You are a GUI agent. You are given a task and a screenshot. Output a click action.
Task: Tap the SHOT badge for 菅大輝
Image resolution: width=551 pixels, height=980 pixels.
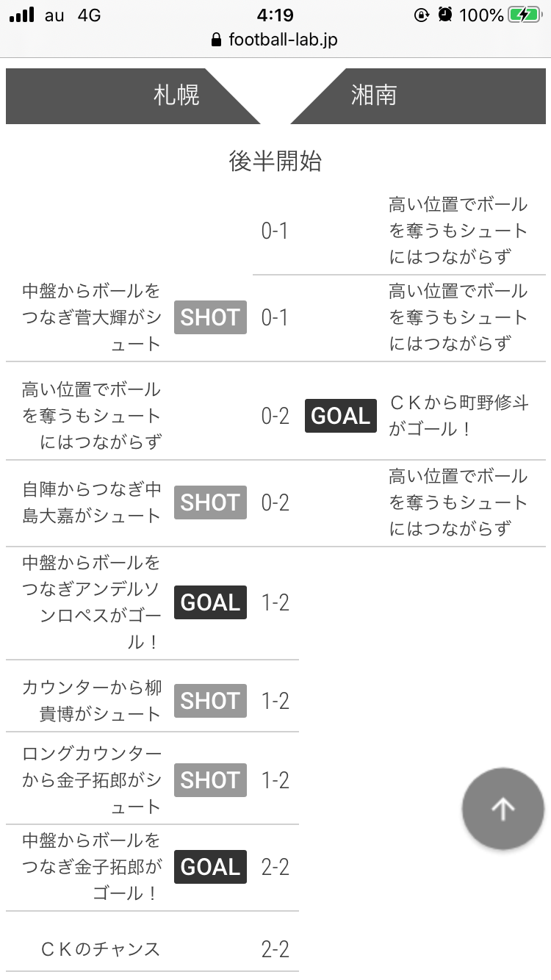pos(210,317)
